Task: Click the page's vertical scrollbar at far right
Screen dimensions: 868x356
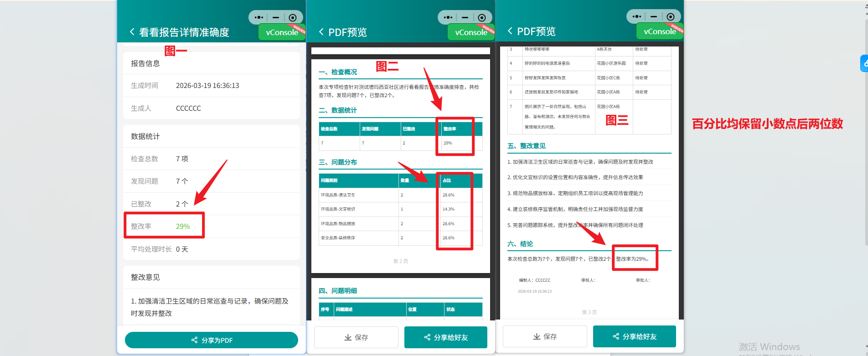Action: [866, 137]
